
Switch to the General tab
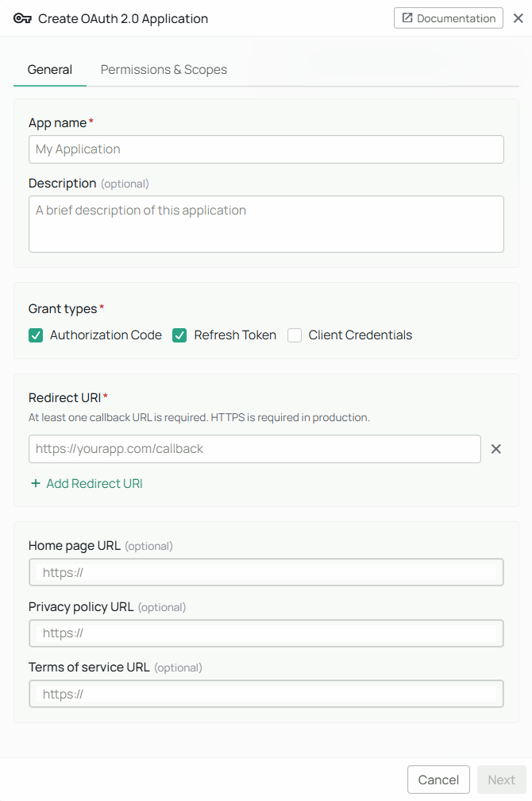tap(49, 69)
